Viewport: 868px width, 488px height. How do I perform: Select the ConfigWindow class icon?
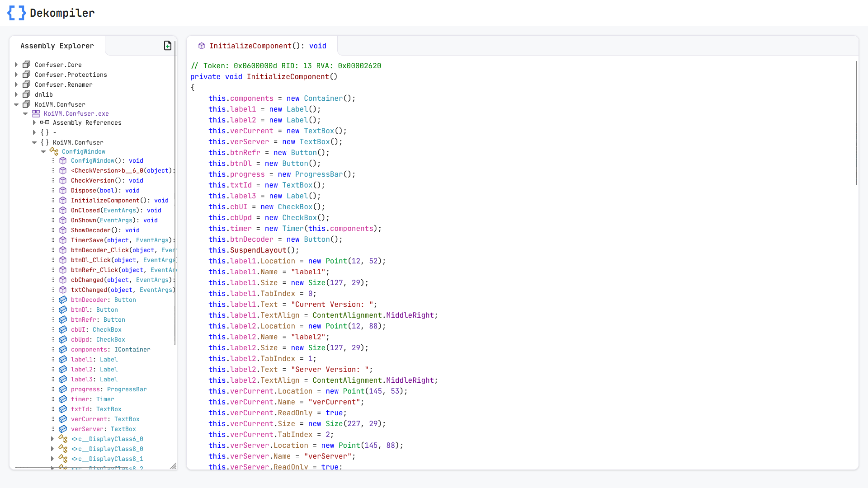[55, 151]
